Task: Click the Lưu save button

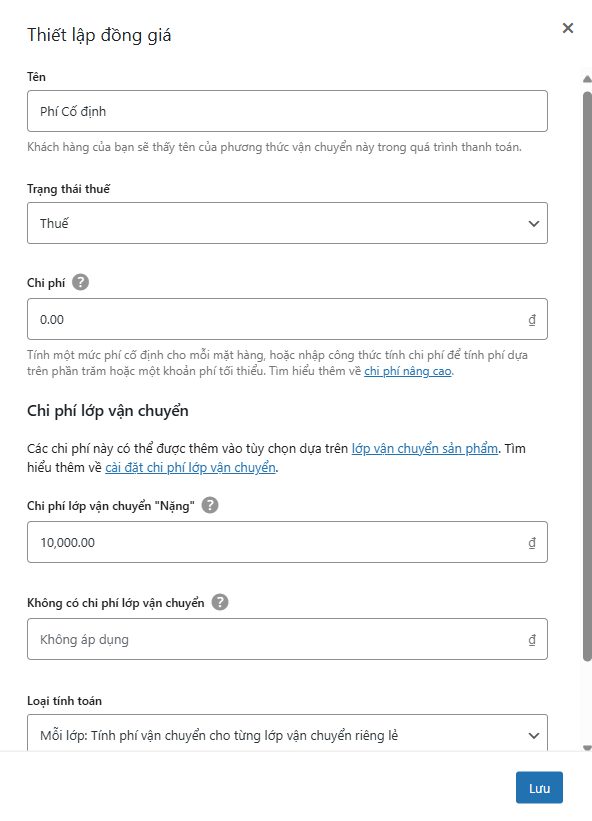Action: tap(539, 787)
